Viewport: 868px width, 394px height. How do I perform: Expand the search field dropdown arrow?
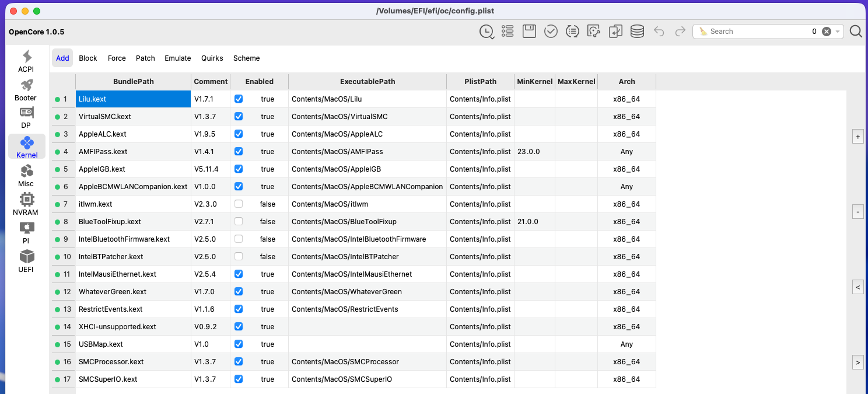[838, 32]
